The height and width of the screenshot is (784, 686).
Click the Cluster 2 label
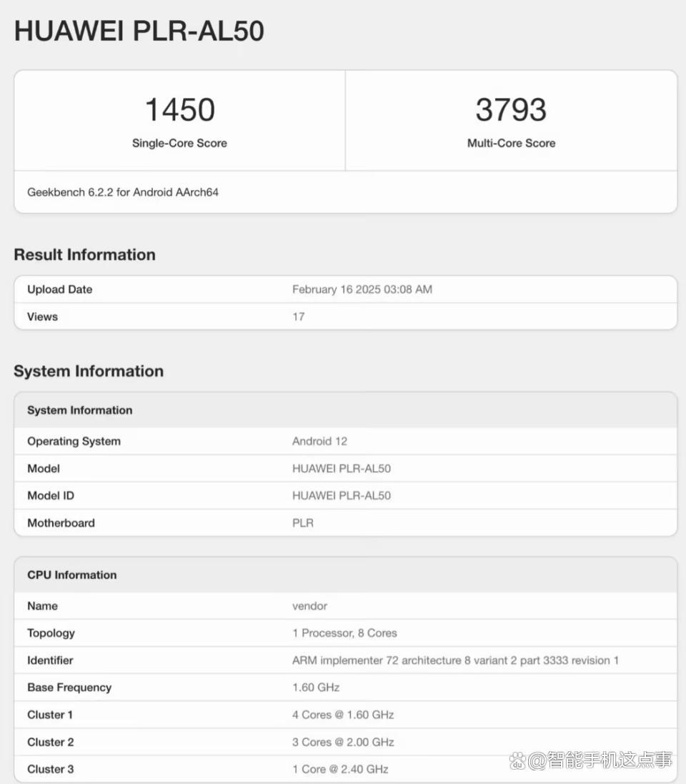pyautogui.click(x=51, y=743)
